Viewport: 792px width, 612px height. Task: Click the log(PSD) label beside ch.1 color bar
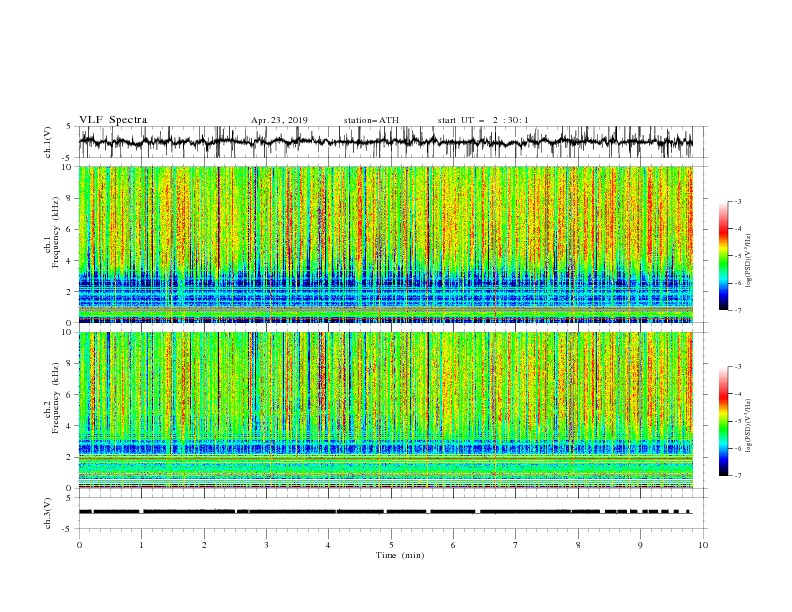pos(748,261)
